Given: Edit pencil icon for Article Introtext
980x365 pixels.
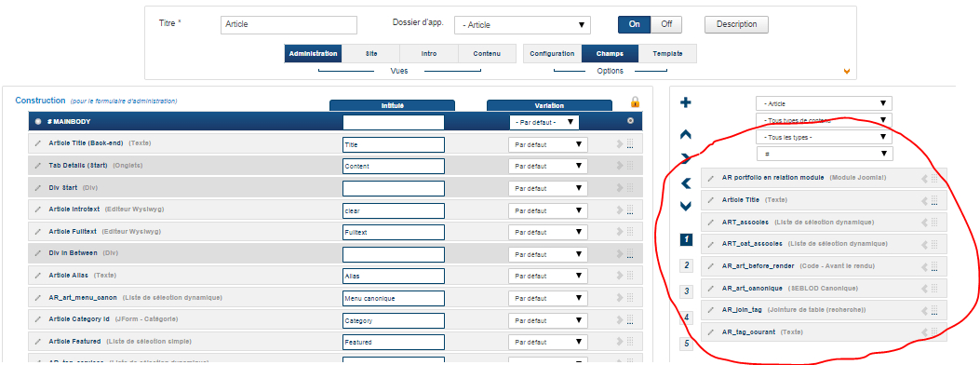Looking at the screenshot, I should 38,210.
